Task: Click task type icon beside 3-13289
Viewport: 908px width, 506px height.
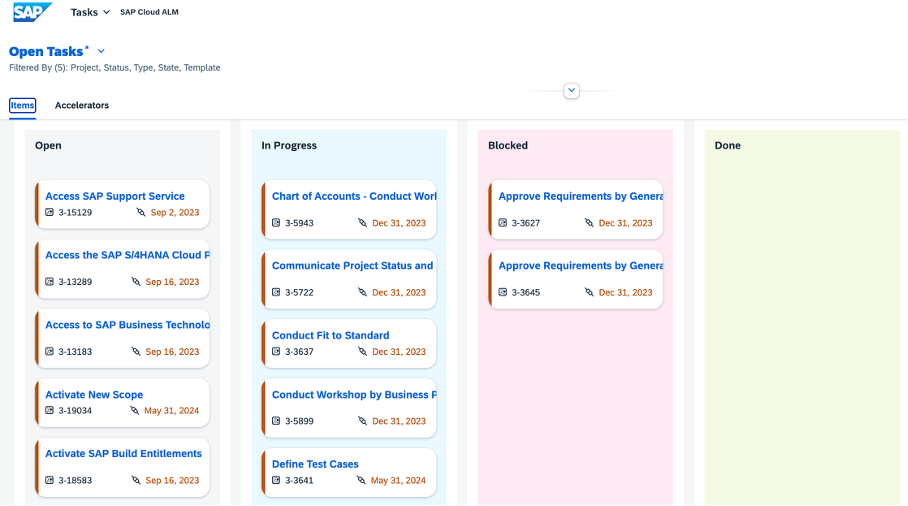Action: [50, 282]
